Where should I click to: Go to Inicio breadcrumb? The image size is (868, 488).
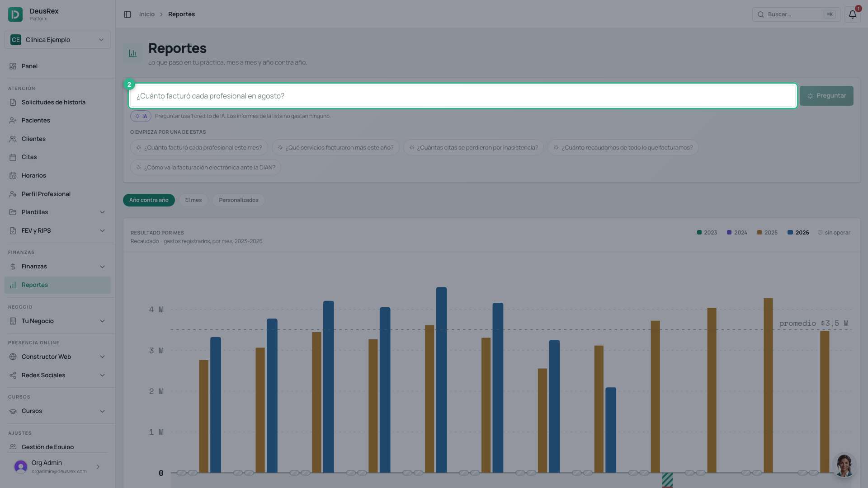146,14
